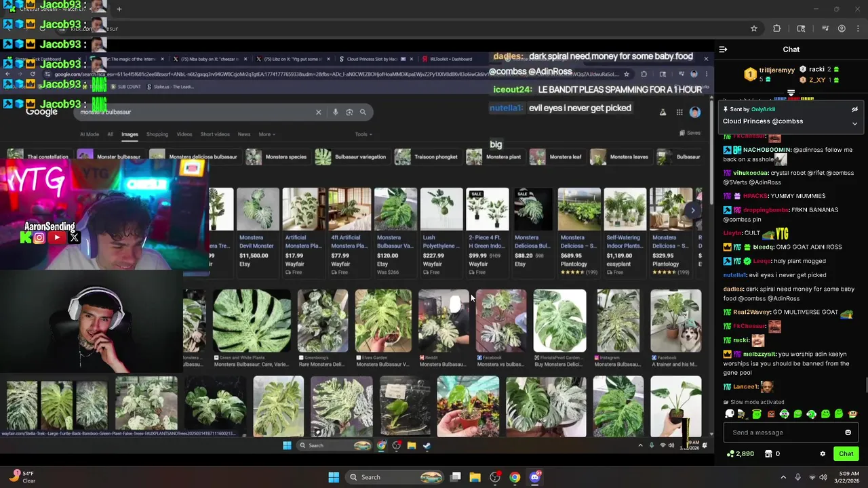Open clock 5:09 AM date panel
Viewport: 868px width, 488px height.
848,477
